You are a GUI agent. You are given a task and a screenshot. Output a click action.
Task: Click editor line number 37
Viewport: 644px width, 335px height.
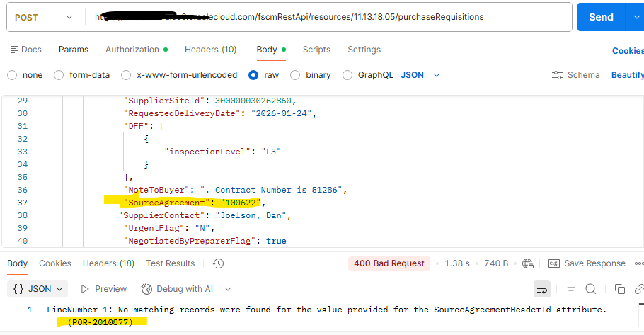tap(23, 203)
